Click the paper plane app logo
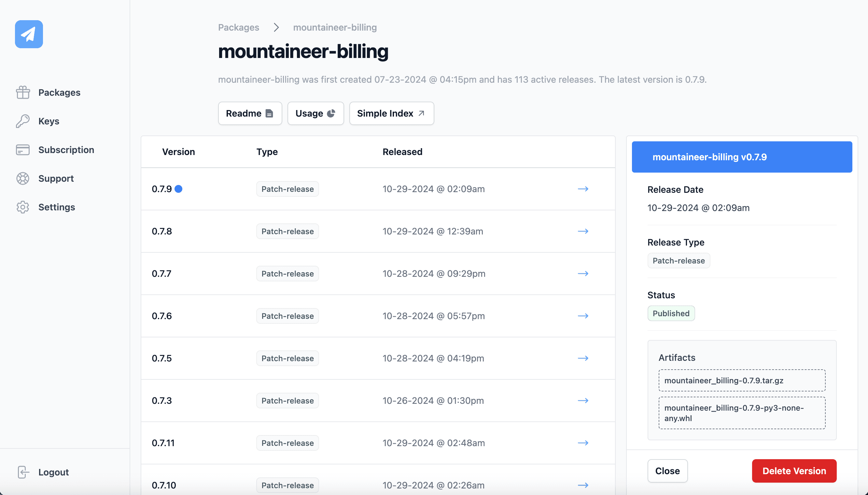Screen dimensions: 868x495 point(29,34)
